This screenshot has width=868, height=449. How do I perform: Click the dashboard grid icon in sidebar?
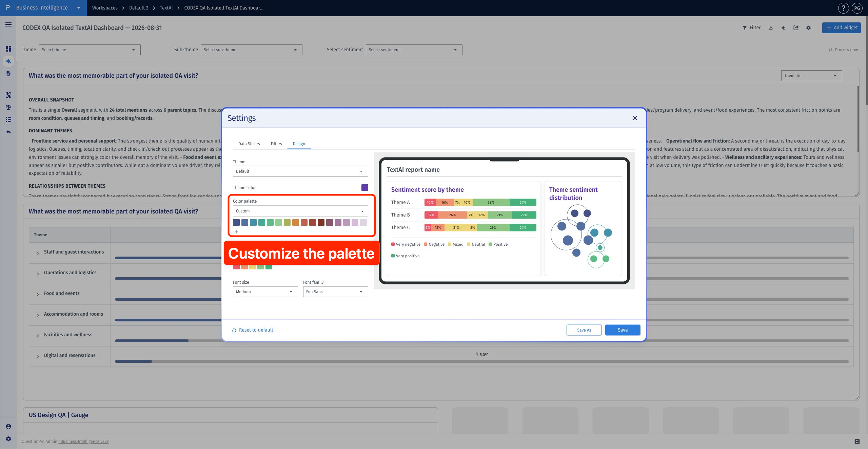coord(8,49)
